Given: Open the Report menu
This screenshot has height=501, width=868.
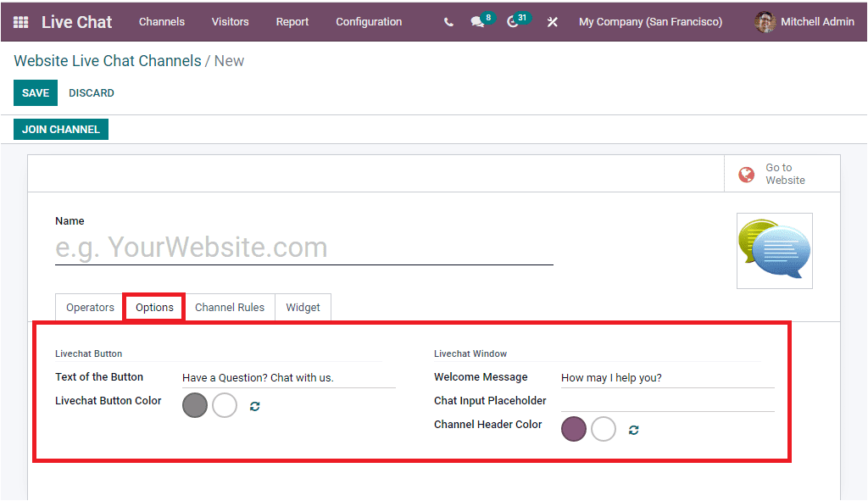Looking at the screenshot, I should [292, 22].
